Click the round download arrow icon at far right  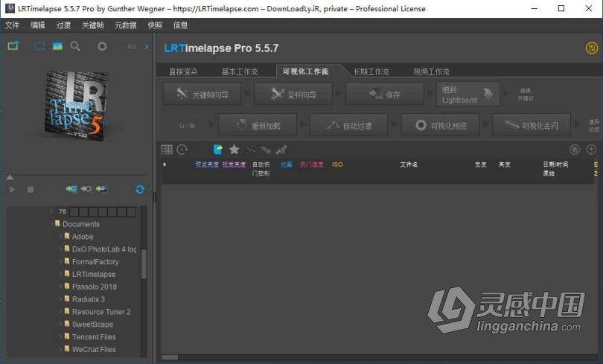click(591, 150)
